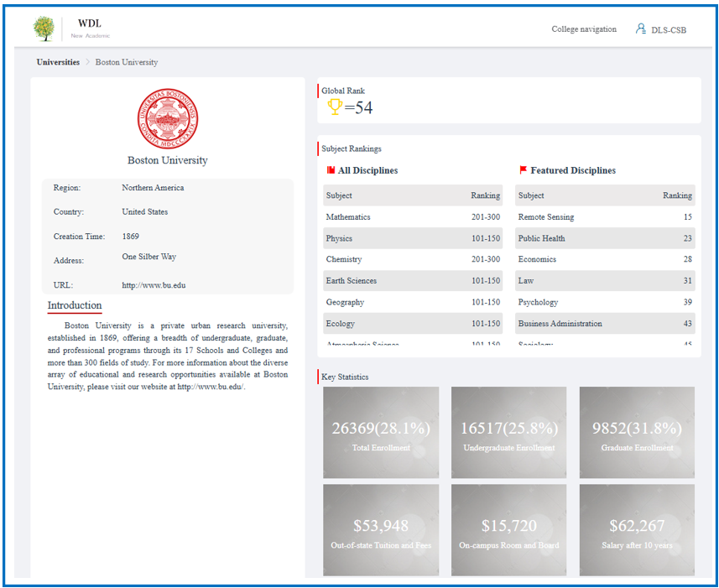
Task: Click the Global Rank trophy icon
Action: click(335, 107)
